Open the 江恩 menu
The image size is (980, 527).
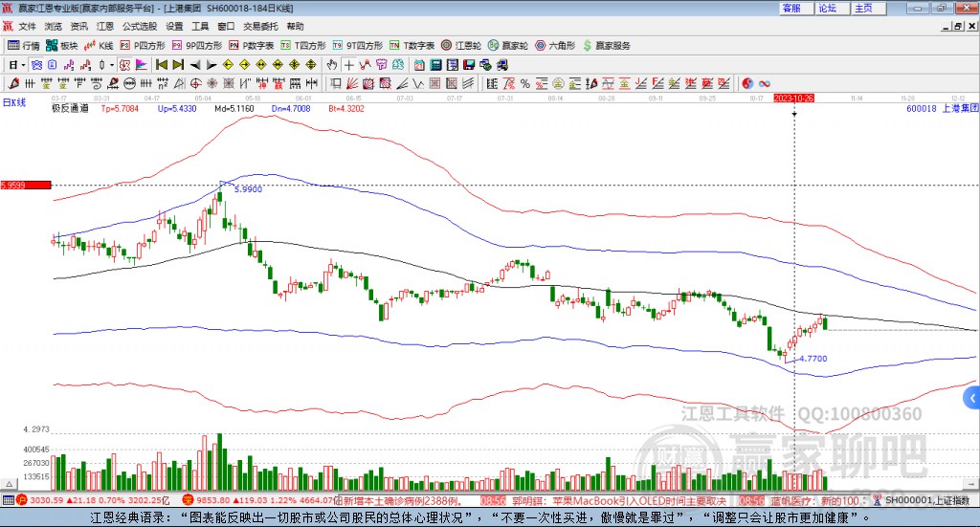pyautogui.click(x=105, y=26)
